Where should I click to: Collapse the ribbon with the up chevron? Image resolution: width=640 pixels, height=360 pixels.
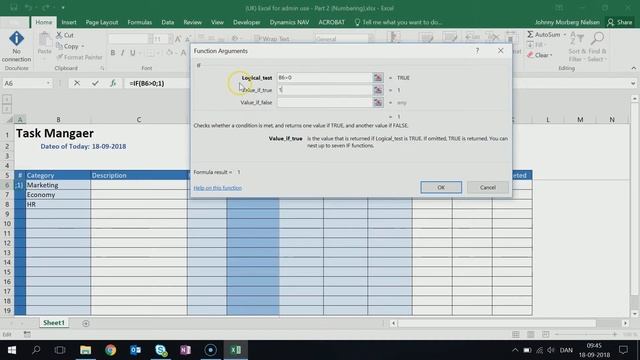634,68
